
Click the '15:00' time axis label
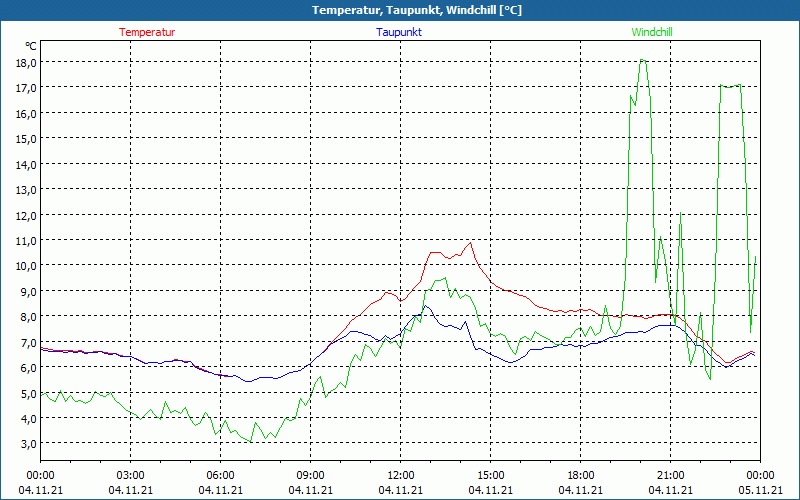tap(490, 476)
